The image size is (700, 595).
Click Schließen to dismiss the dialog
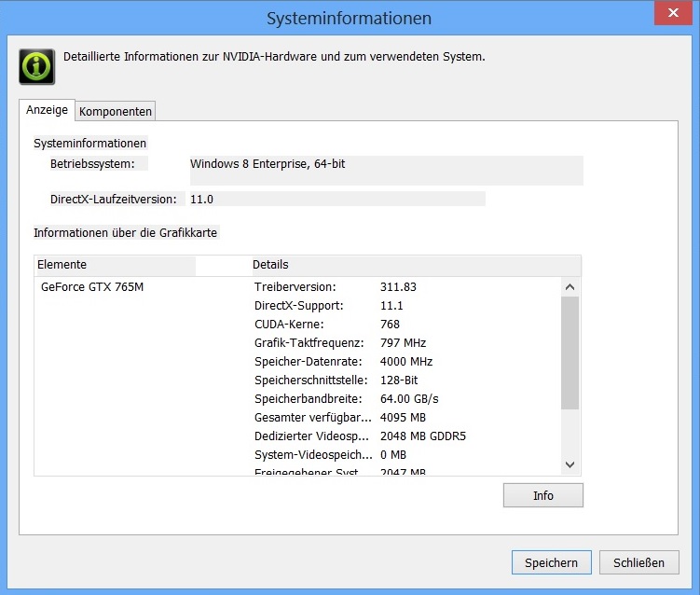(x=638, y=562)
